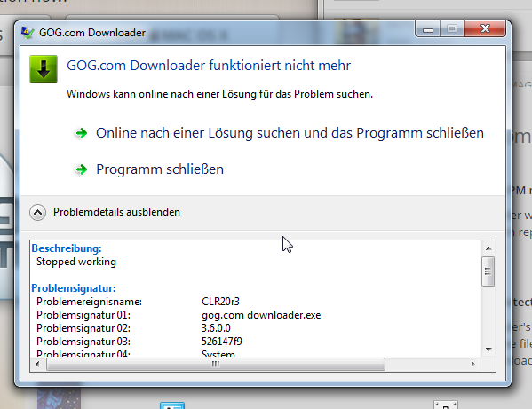Viewport: 532px width, 409px height.
Task: Click the CLR20r3 event name value
Action: click(x=220, y=302)
